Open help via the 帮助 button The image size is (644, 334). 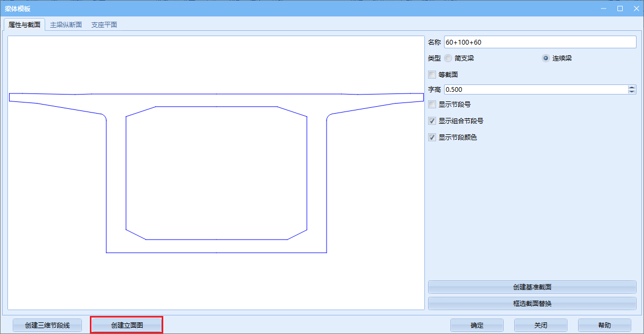coord(604,325)
